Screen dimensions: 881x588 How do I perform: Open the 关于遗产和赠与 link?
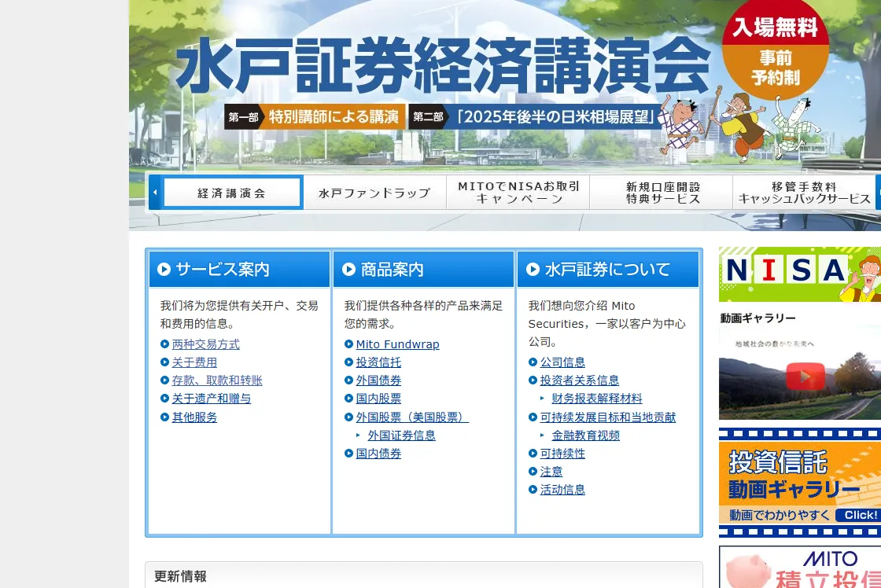[212, 399]
